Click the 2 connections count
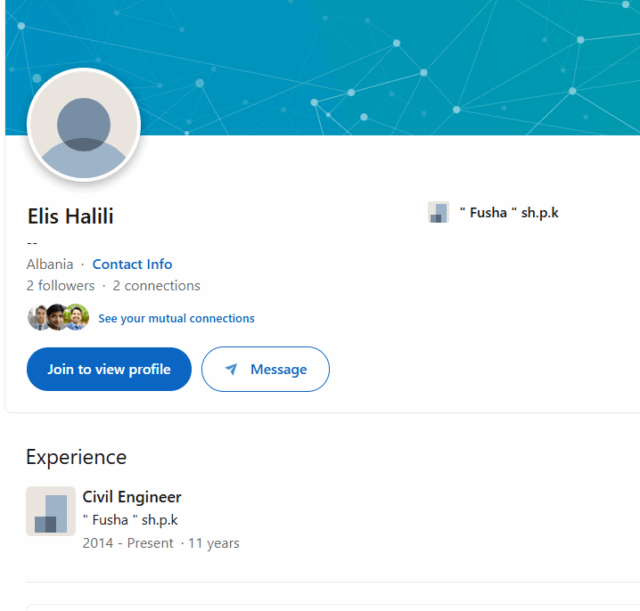 [x=157, y=285]
